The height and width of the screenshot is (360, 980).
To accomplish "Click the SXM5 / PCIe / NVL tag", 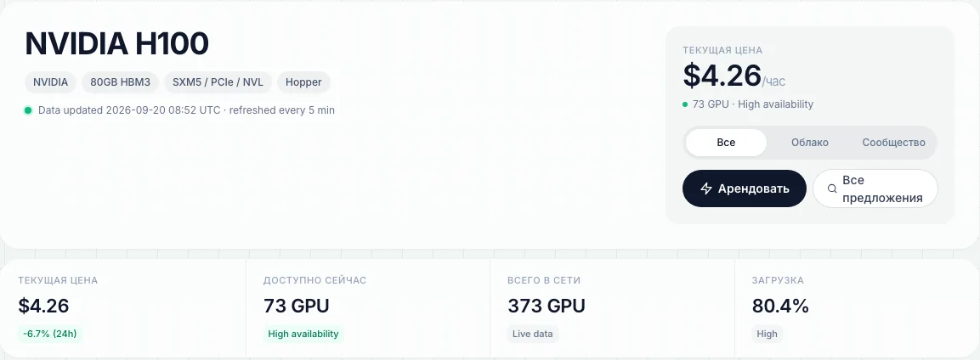I will click(x=218, y=82).
